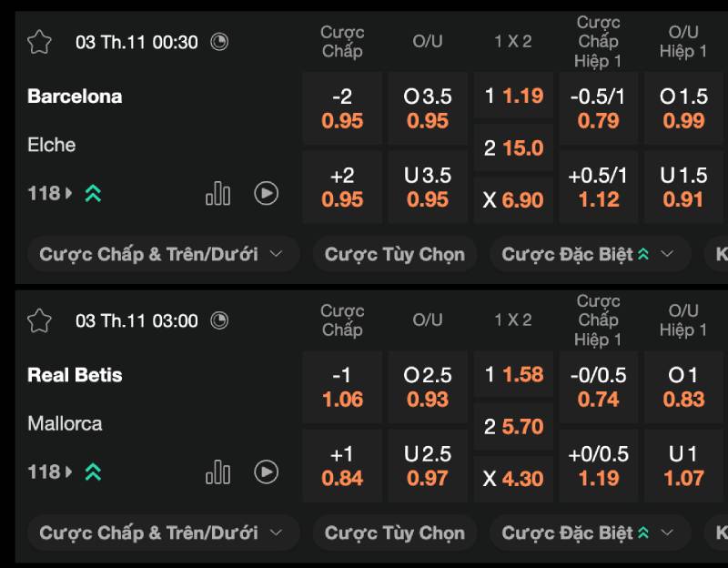The image size is (728, 568).
Task: Open statistics chart for Real Betis match
Action: coord(217,472)
